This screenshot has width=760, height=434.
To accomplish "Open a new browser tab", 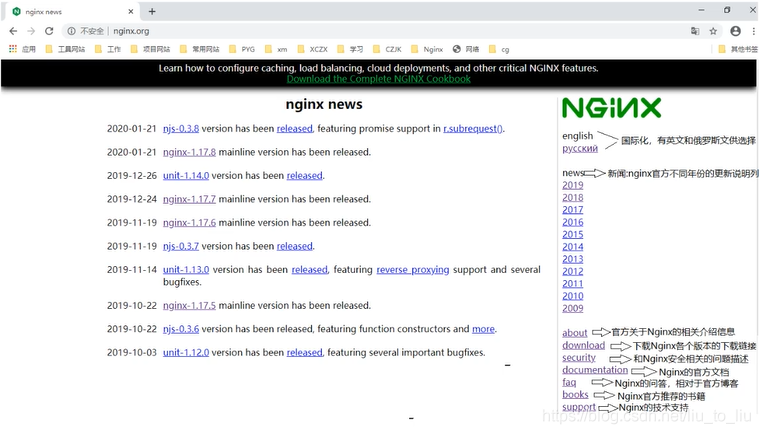I will click(152, 11).
